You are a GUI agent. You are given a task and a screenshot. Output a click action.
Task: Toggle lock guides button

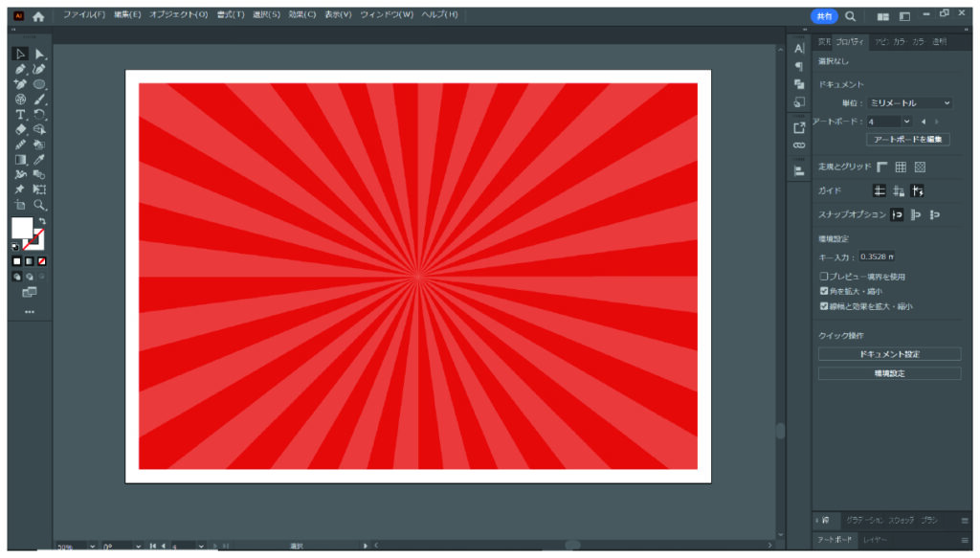(x=899, y=191)
